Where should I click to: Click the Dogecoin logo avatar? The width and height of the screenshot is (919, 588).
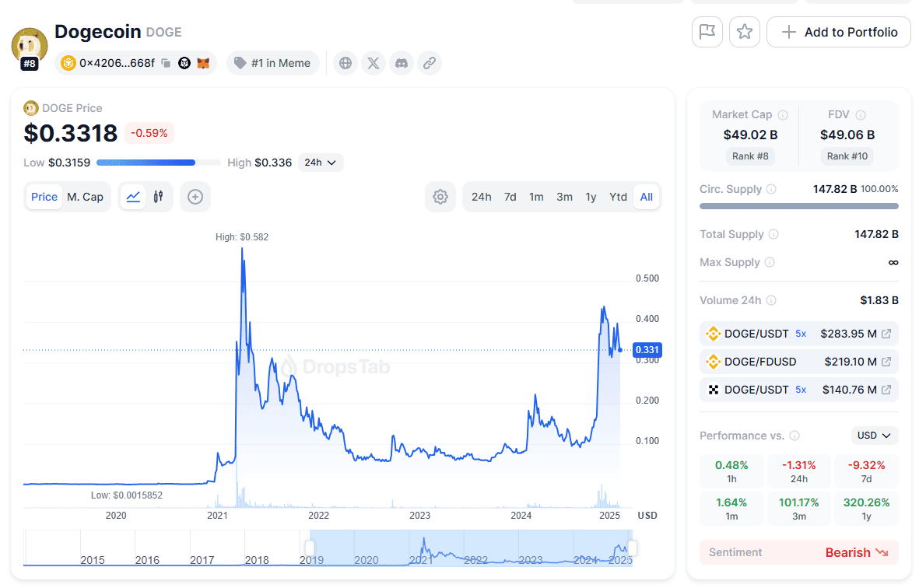click(30, 46)
